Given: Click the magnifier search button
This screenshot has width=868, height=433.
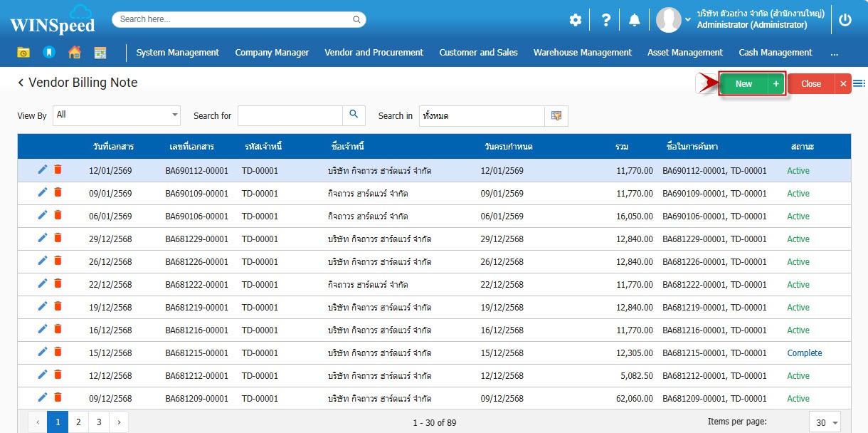Looking at the screenshot, I should [354, 115].
